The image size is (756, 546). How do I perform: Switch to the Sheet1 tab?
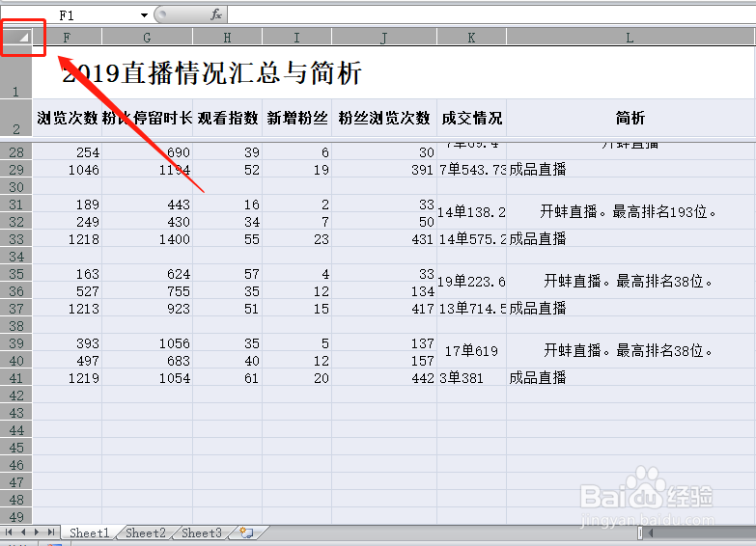point(89,532)
